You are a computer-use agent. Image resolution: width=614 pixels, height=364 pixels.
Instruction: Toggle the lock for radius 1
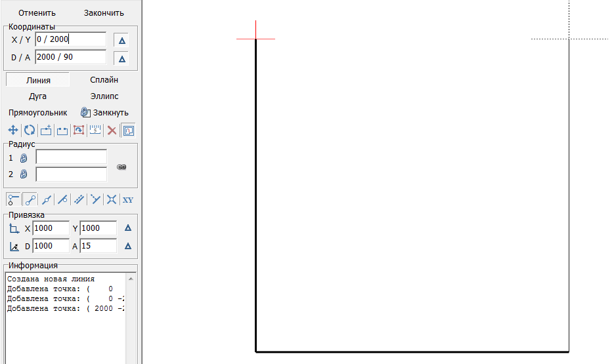pyautogui.click(x=24, y=158)
